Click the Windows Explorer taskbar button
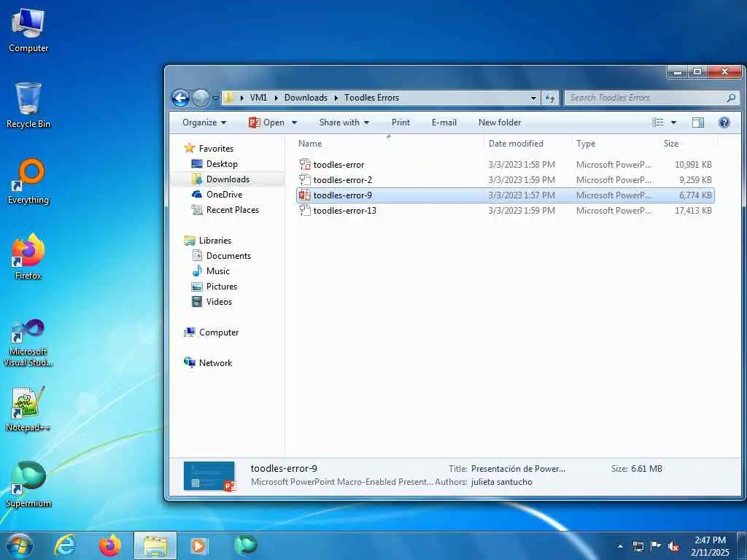The width and height of the screenshot is (747, 560). 155,545
